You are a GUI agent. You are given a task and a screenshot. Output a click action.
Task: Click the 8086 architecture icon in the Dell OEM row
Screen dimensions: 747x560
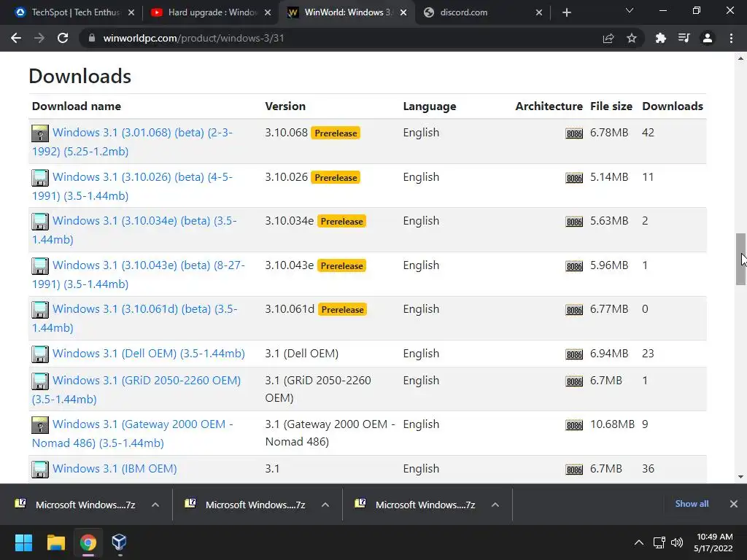[574, 355]
